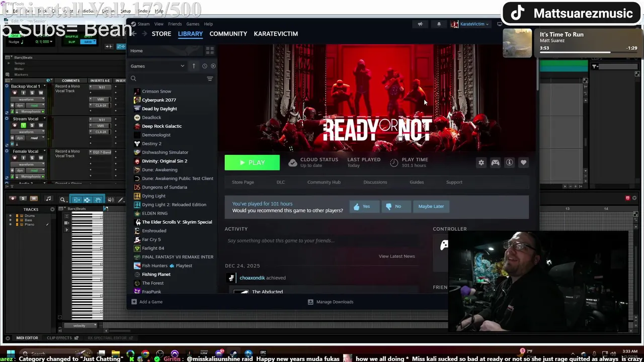This screenshot has width=644, height=362.
Task: Open Steam View menu
Action: pos(158,24)
